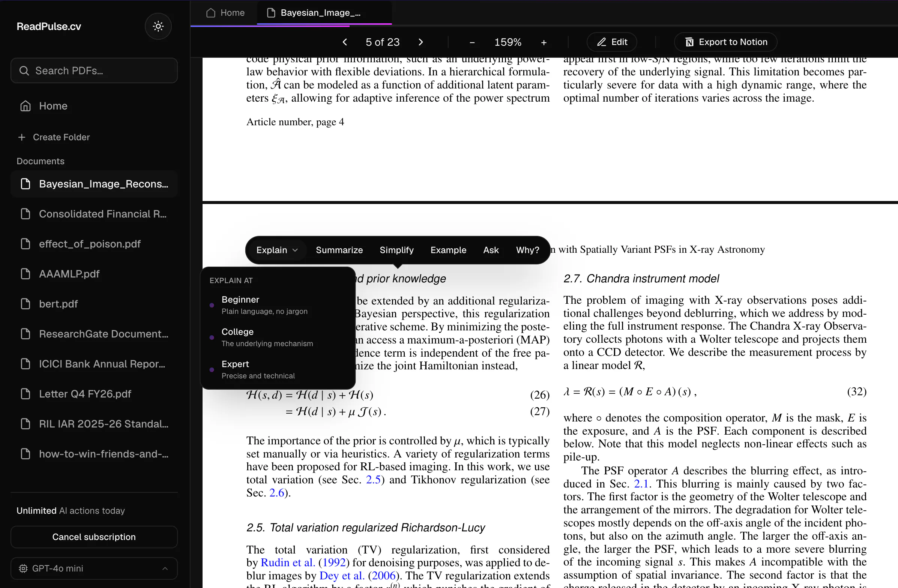The width and height of the screenshot is (898, 588).
Task: Focus the Search PDFs field
Action: click(94, 70)
